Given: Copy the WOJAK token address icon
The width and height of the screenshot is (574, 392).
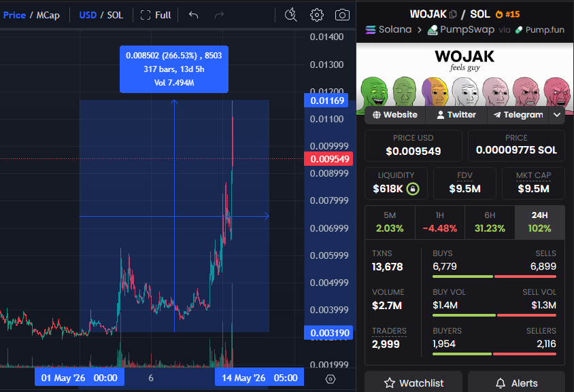Looking at the screenshot, I should pos(453,15).
